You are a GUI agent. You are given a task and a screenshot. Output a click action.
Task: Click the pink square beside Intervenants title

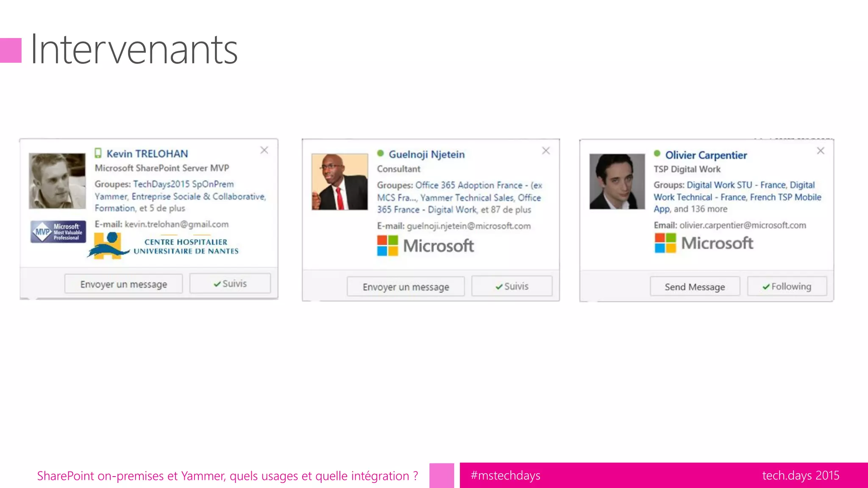pos(11,50)
